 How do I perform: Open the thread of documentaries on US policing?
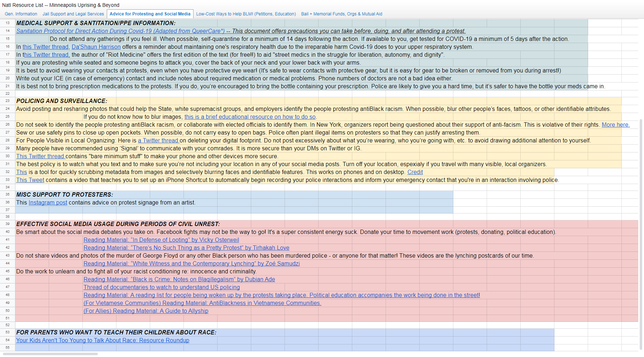coord(162,287)
